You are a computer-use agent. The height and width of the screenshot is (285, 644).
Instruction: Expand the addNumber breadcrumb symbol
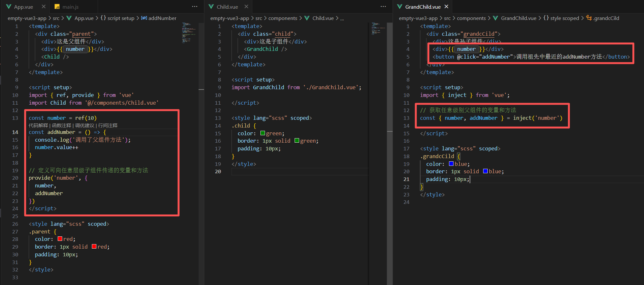pos(162,18)
